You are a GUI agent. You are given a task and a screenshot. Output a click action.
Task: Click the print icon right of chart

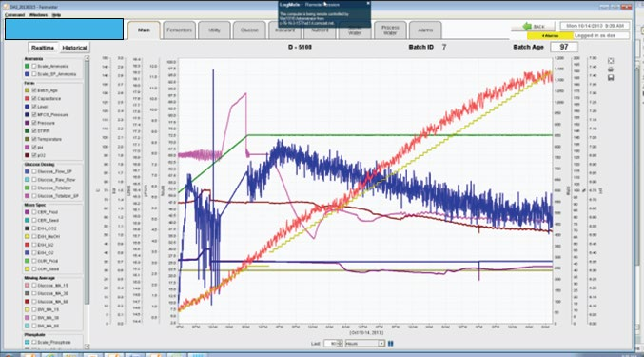tap(611, 69)
